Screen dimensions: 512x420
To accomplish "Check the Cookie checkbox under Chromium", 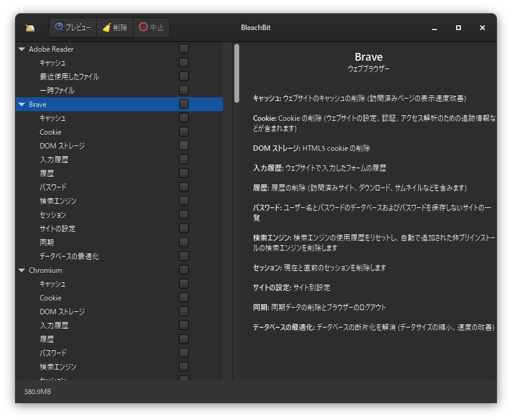I will pyautogui.click(x=184, y=298).
